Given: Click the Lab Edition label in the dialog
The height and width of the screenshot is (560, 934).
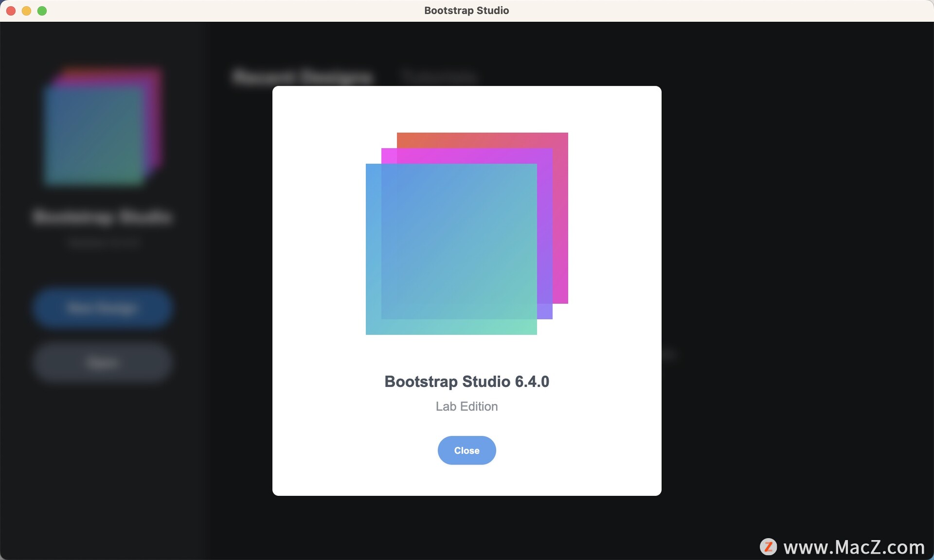Looking at the screenshot, I should click(466, 406).
